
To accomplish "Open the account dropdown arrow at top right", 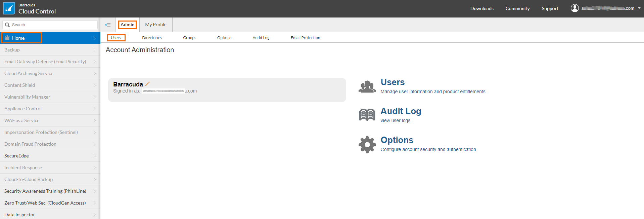I will (639, 8).
